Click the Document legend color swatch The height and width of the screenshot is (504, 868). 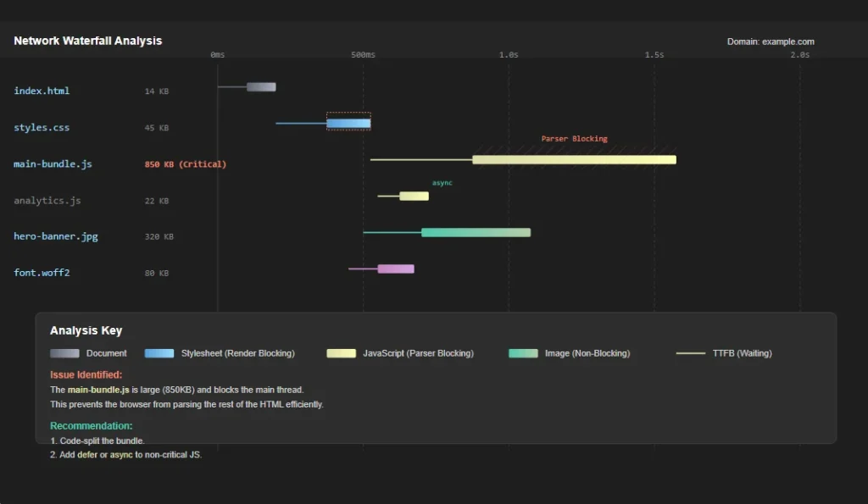coord(64,353)
